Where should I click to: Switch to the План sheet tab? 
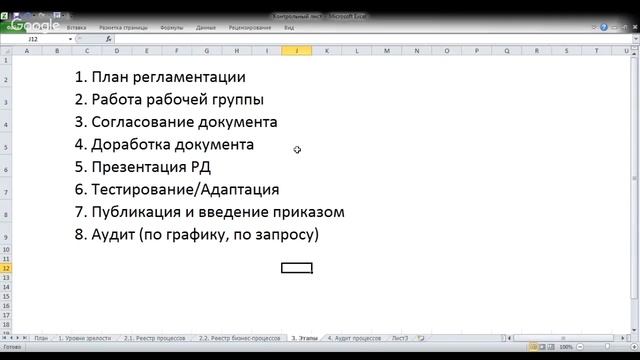[x=41, y=338]
